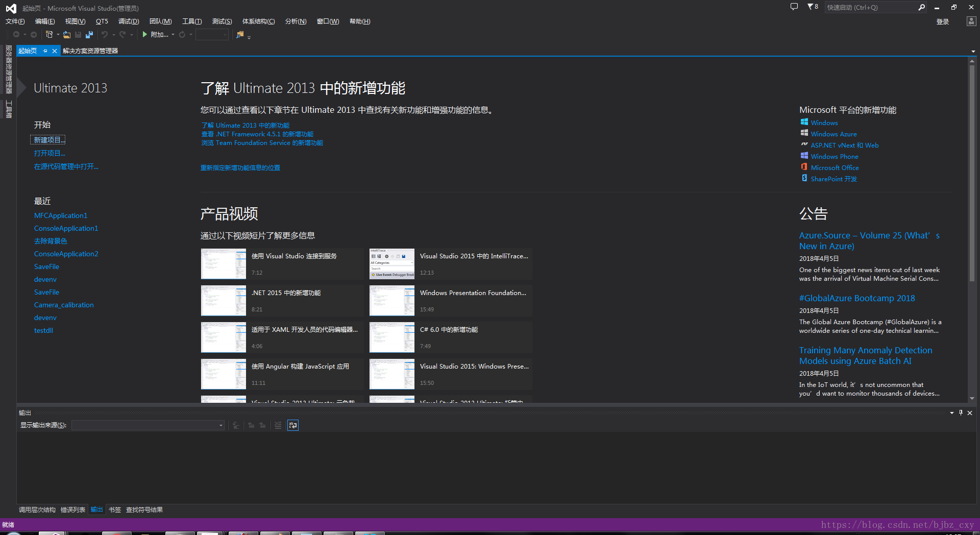Open the 工具箱 side panel tab

[9, 109]
